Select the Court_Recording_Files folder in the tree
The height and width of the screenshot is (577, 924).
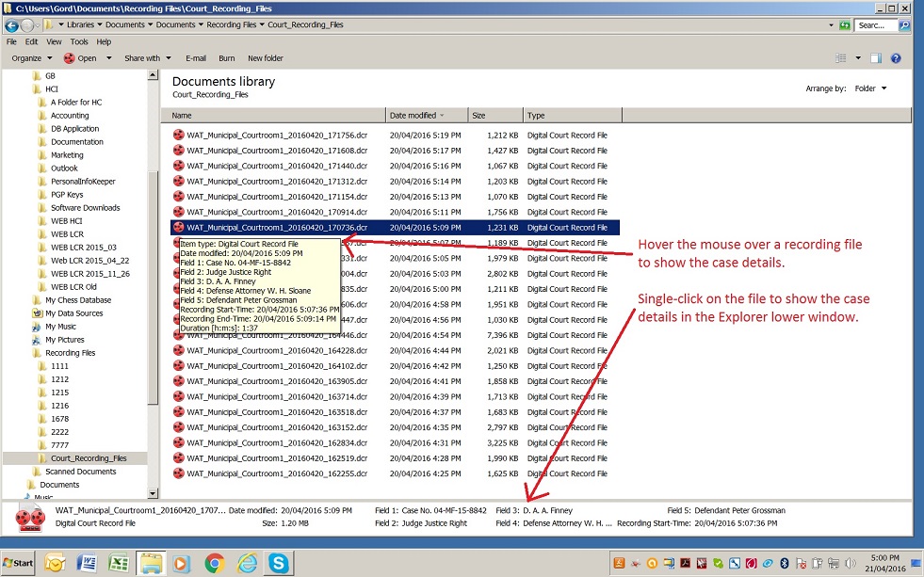click(89, 458)
